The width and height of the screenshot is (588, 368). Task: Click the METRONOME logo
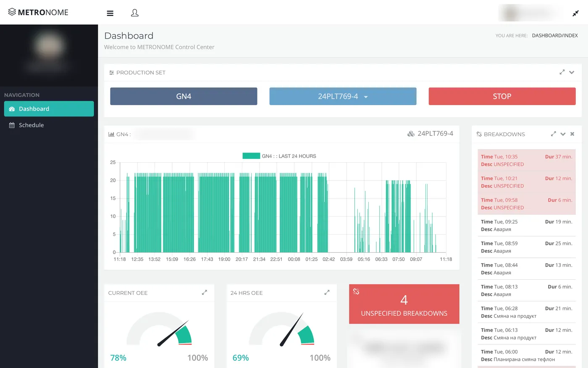click(x=38, y=12)
